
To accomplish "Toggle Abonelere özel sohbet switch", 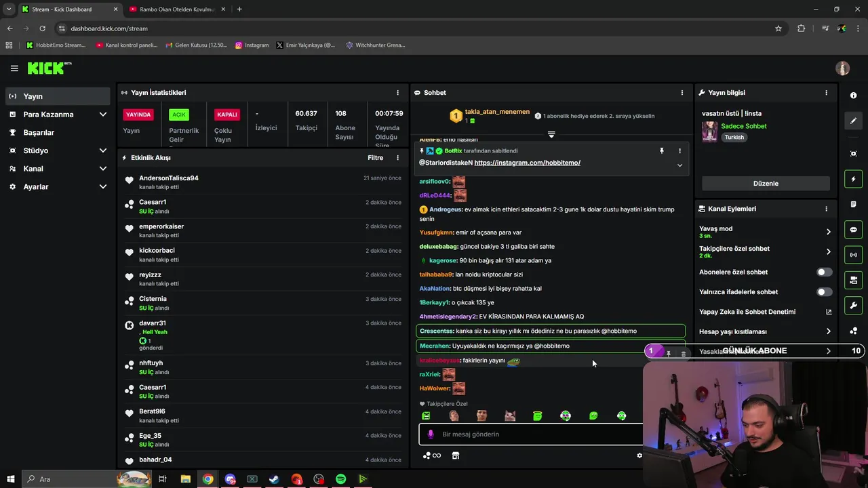I will 824,272.
